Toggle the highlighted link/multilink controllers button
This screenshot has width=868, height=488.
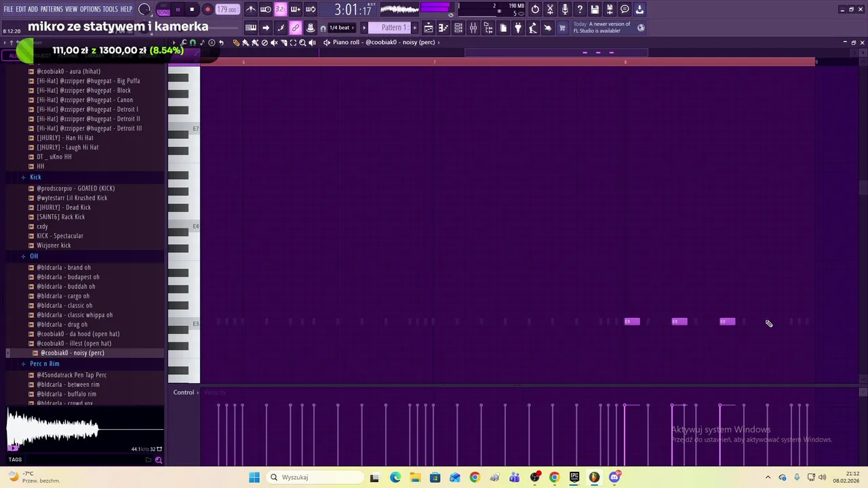[x=296, y=28]
